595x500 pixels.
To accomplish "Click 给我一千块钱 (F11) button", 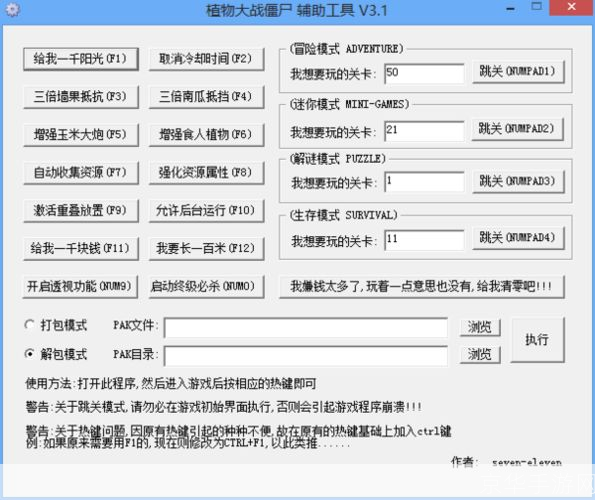I will click(81, 248).
